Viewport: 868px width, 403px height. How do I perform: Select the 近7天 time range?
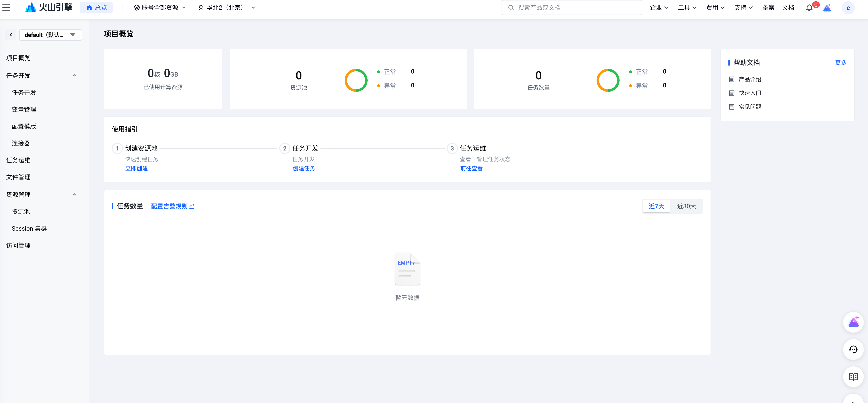click(x=656, y=206)
